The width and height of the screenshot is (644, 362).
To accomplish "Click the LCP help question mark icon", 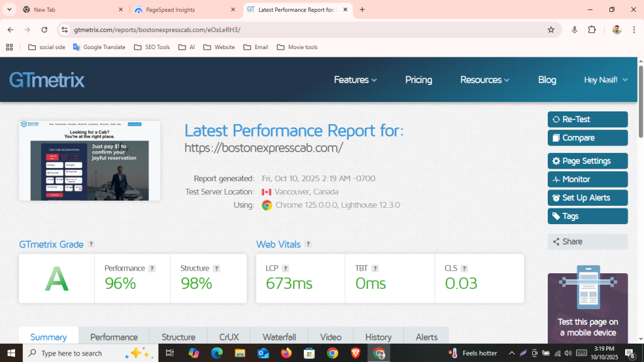I will click(286, 268).
